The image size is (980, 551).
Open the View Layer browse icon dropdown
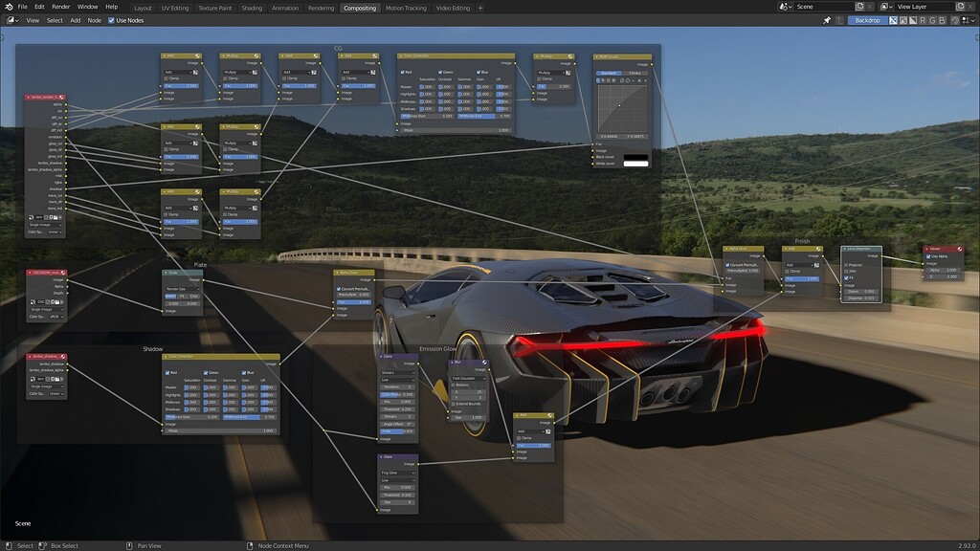886,7
